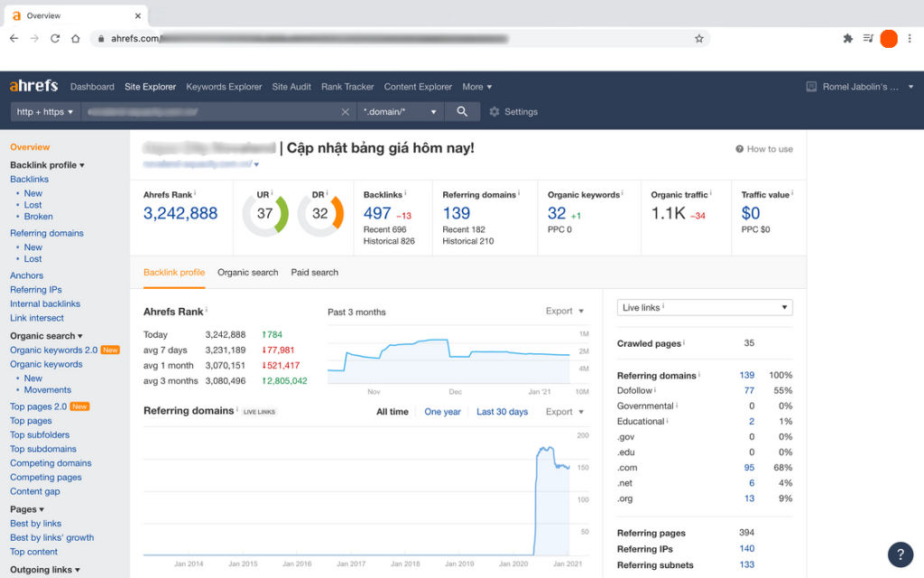924x578 pixels.
Task: Open the *.domain/* mode dropdown
Action: point(400,112)
